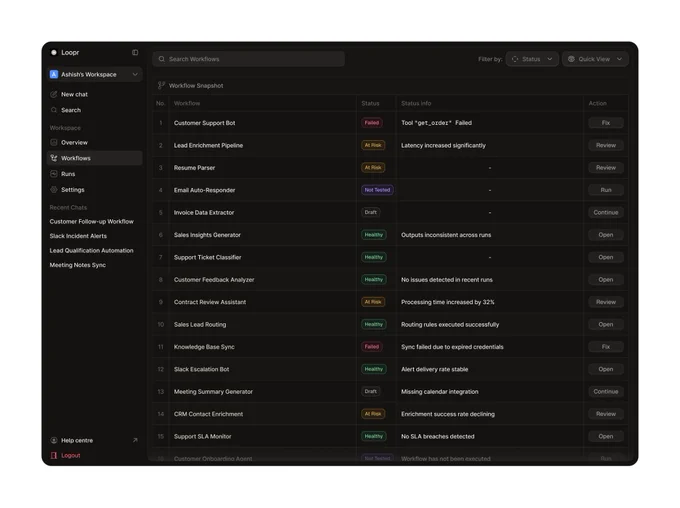This screenshot has height=508, width=680.
Task: Click Run for Email Auto-Responder
Action: click(606, 190)
